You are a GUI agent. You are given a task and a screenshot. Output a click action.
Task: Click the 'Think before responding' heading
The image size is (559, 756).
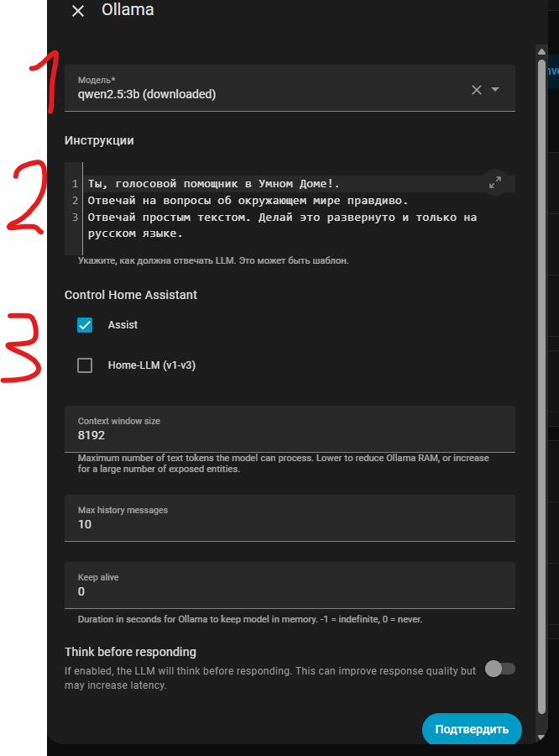(131, 652)
